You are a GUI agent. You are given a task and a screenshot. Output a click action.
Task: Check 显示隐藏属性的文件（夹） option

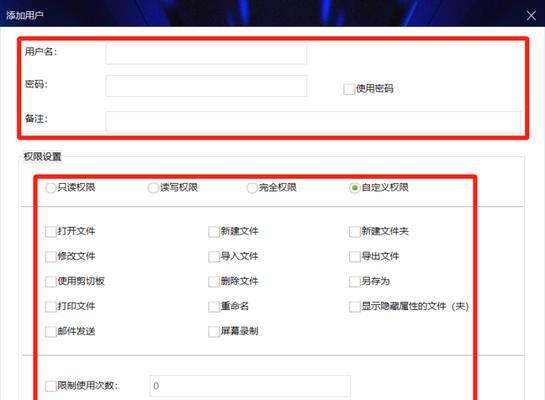[x=355, y=307]
